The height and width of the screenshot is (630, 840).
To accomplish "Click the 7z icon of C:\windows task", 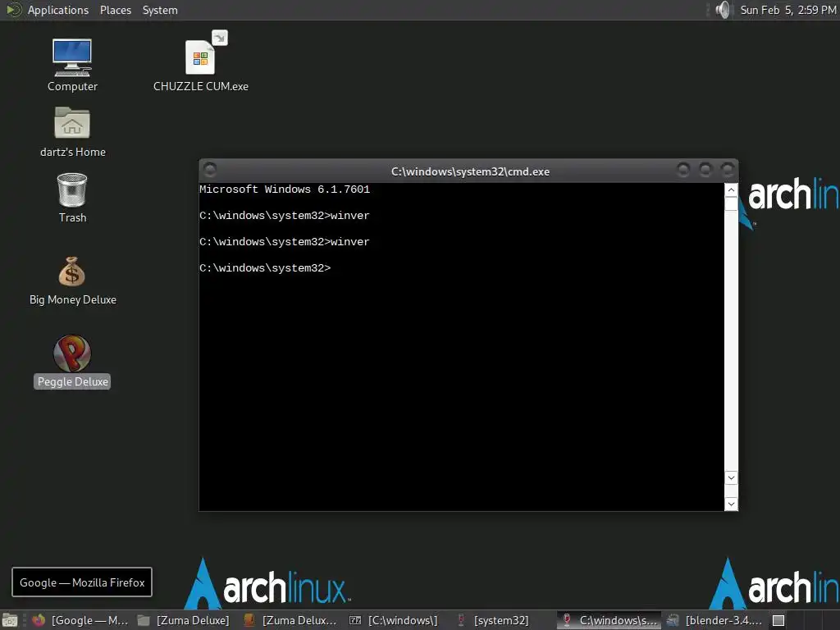I will click(355, 620).
